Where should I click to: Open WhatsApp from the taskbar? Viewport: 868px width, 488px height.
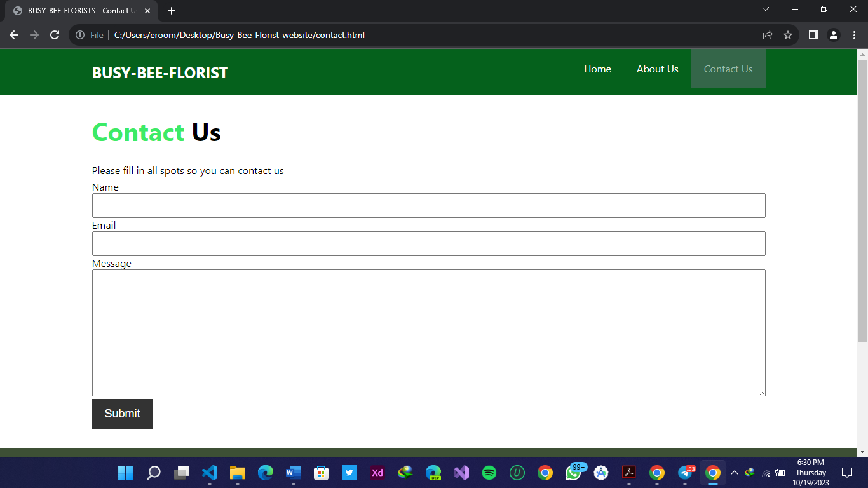click(573, 473)
